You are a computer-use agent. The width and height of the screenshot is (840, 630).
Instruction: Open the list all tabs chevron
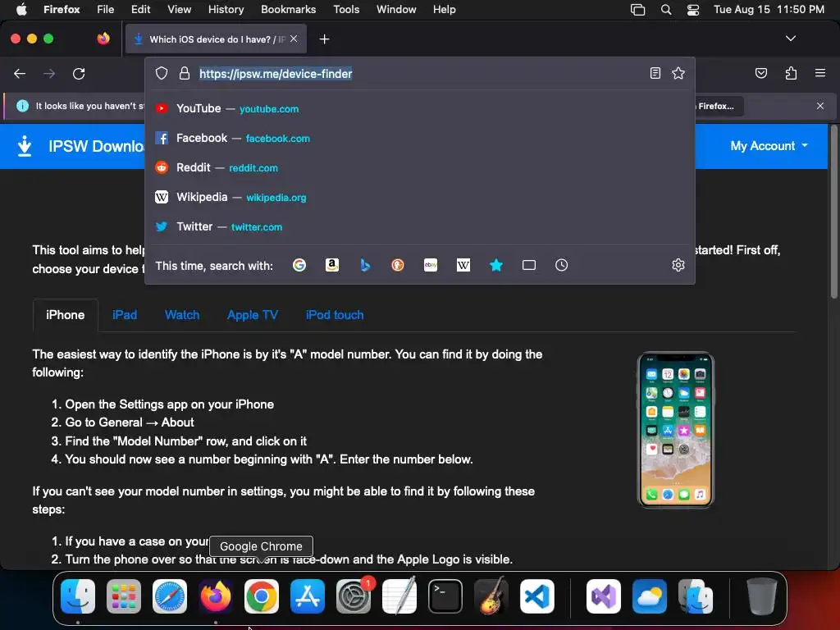point(790,39)
